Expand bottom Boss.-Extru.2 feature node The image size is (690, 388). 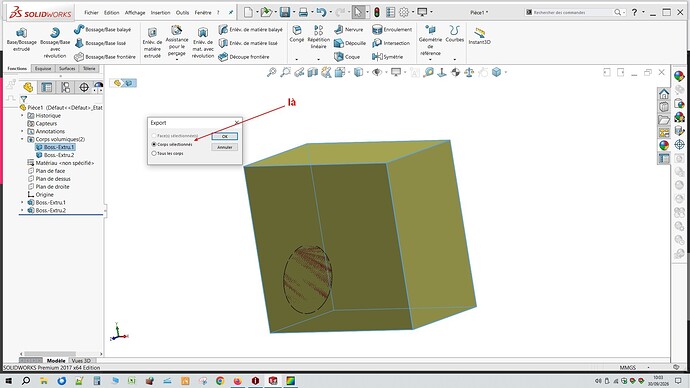pyautogui.click(x=22, y=211)
